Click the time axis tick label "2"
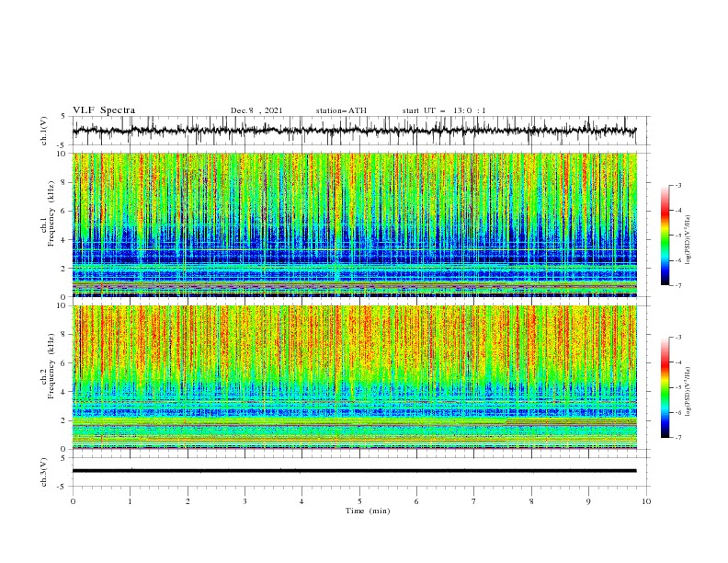Screen dimensions: 728x563 tap(188, 501)
